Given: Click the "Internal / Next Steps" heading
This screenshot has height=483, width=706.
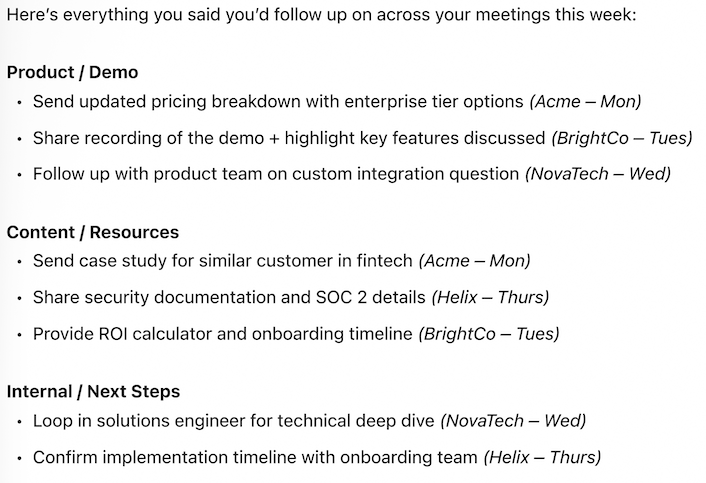Looking at the screenshot, I should pyautogui.click(x=94, y=391).
